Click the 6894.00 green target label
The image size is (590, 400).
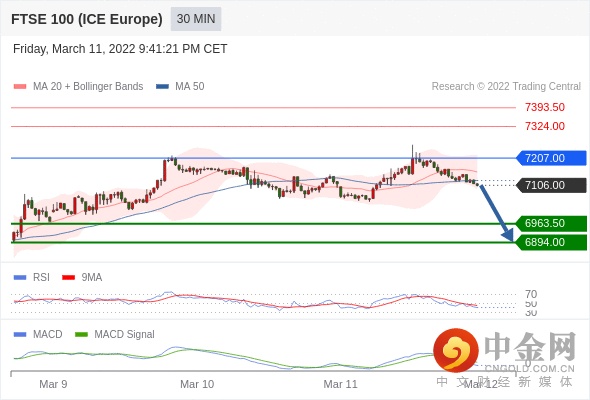pos(552,242)
